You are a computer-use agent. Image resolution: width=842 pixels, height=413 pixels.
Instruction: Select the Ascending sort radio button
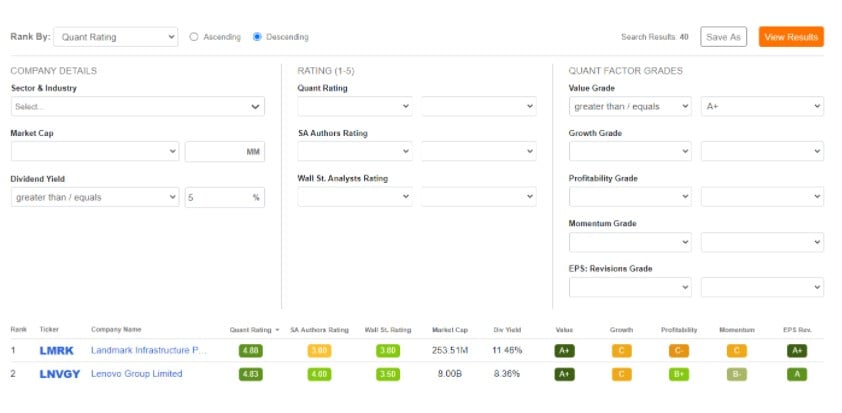tap(195, 37)
